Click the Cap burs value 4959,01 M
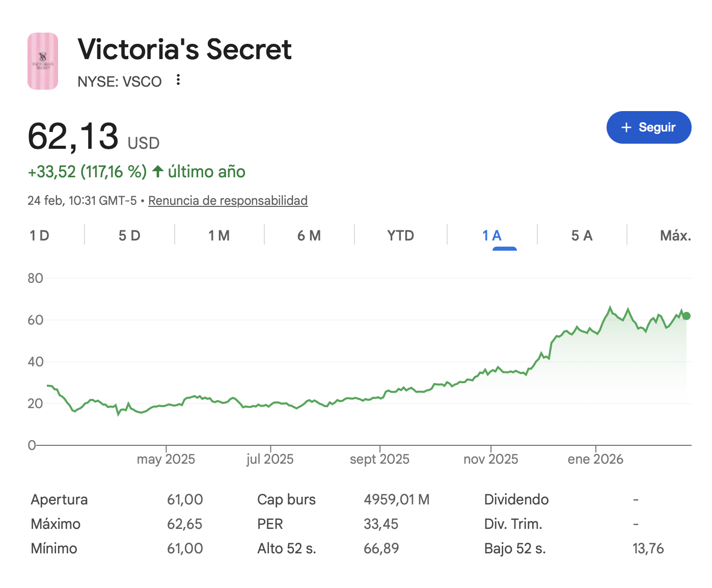Screen dimensions: 712x588 pyautogui.click(x=396, y=499)
